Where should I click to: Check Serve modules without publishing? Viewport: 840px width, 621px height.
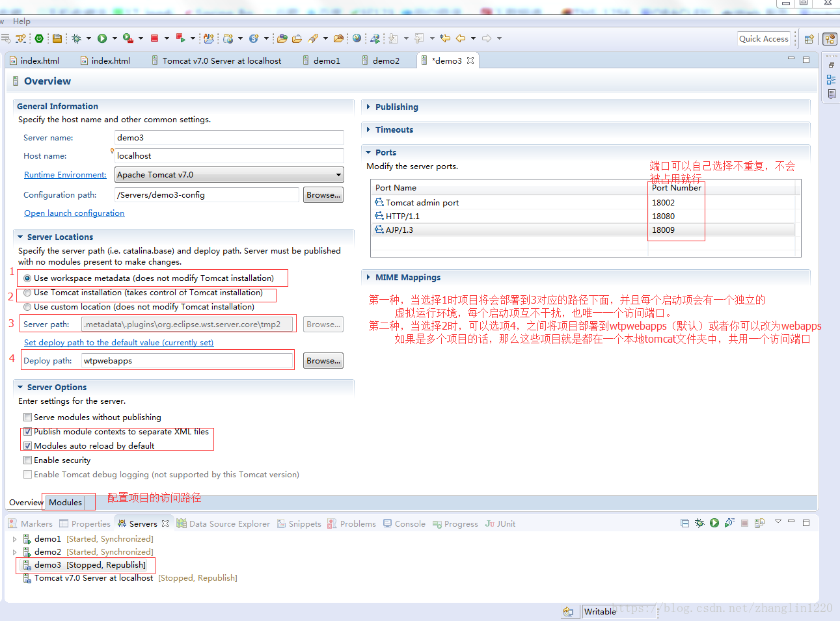pos(27,417)
